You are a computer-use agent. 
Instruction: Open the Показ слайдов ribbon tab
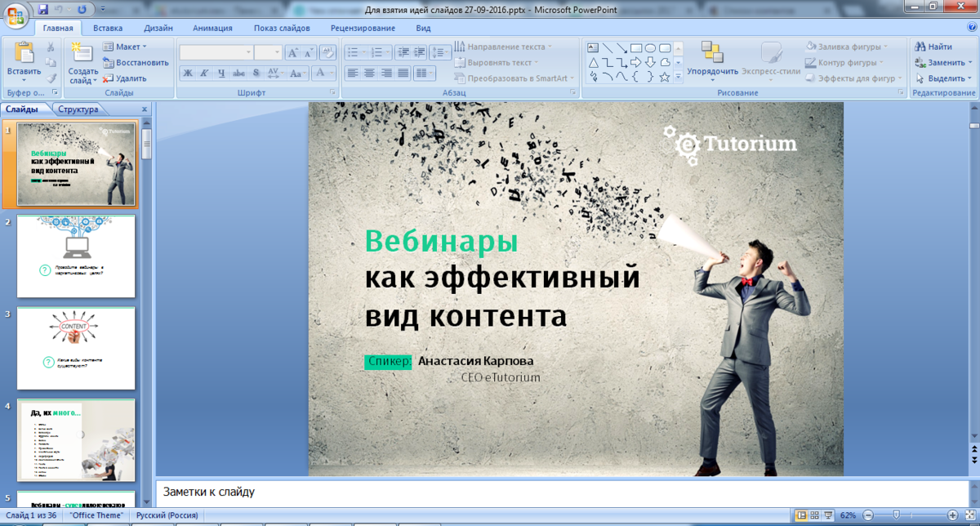282,27
